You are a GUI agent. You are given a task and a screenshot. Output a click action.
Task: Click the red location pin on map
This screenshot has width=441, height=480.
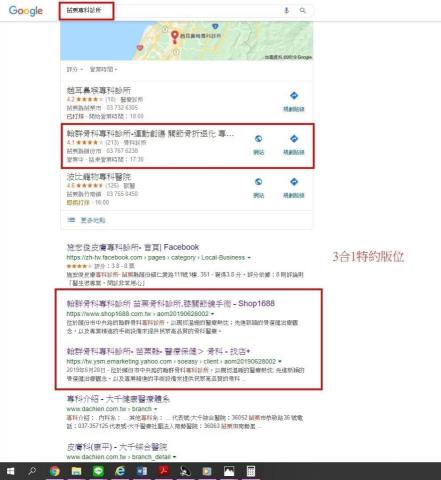pyautogui.click(x=174, y=37)
